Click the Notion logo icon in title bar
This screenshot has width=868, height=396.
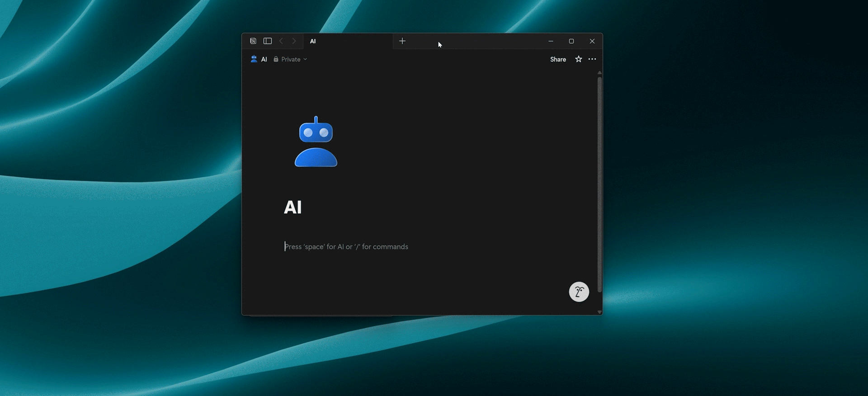pyautogui.click(x=253, y=41)
